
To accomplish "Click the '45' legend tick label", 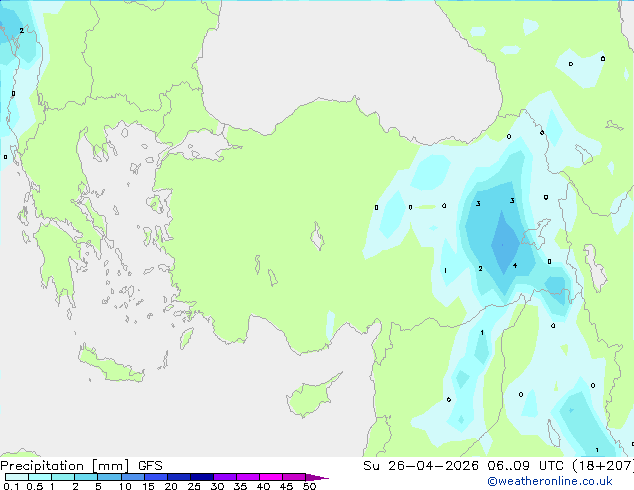I will tap(287, 486).
